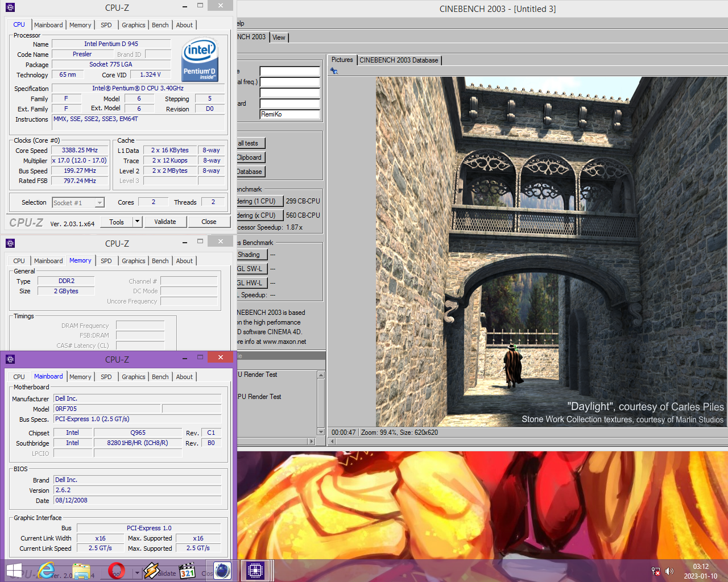Select the Pictures tab in CINEBENCH
The height and width of the screenshot is (582, 728).
[x=342, y=60]
